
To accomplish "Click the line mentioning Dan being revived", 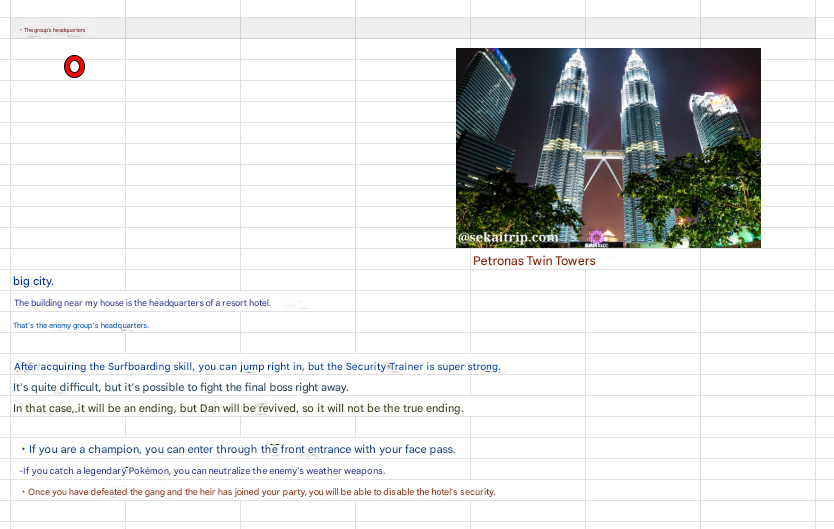I will [x=238, y=408].
